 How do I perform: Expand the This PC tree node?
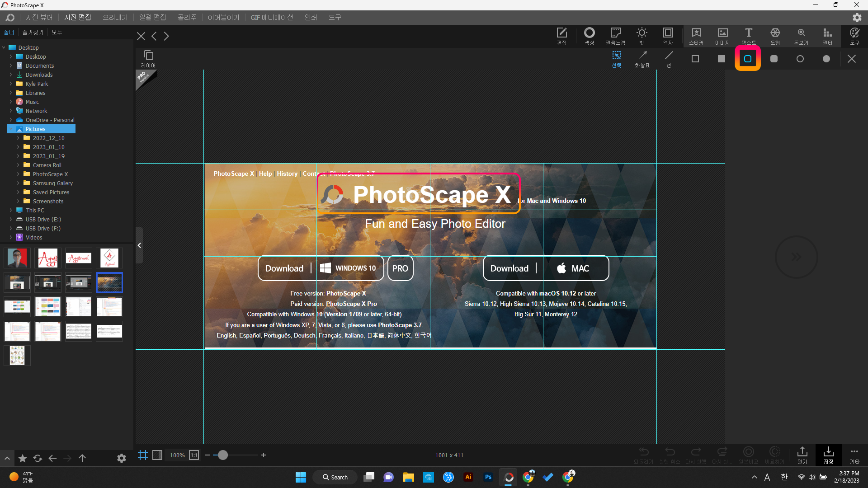pyautogui.click(x=11, y=210)
